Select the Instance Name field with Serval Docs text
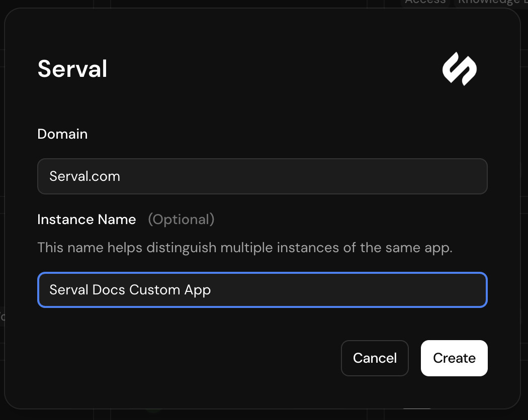The image size is (528, 420). (x=262, y=290)
